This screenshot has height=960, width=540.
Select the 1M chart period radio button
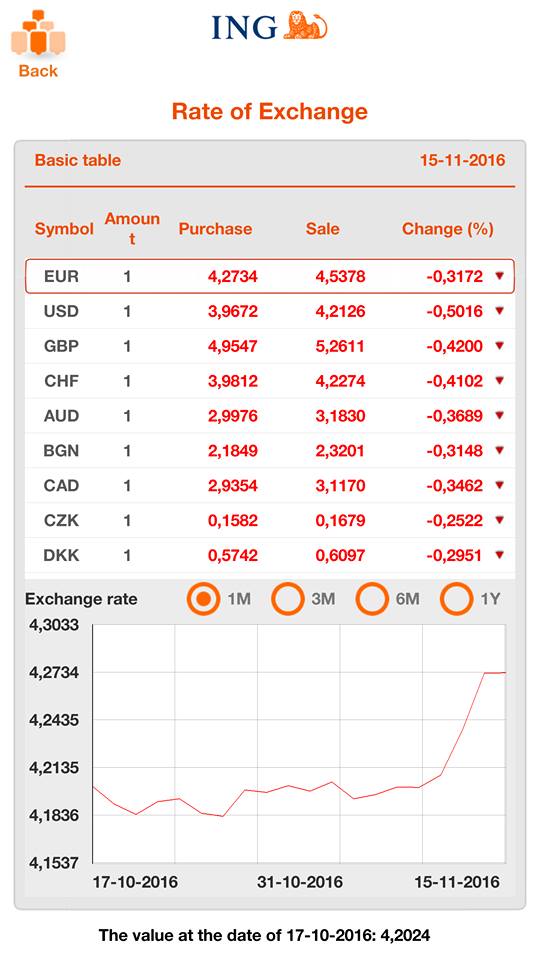(203, 598)
